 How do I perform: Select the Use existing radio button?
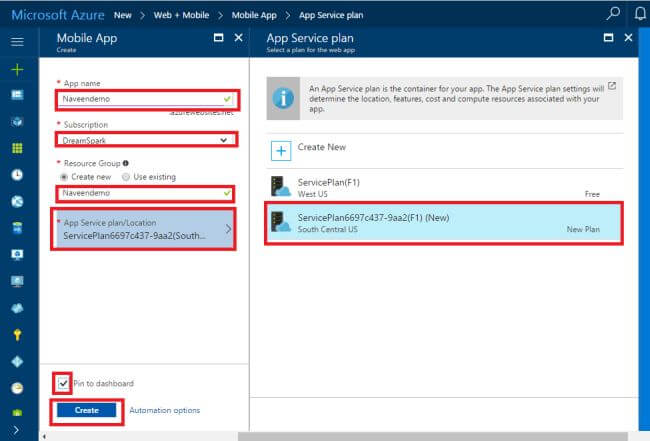tap(126, 177)
